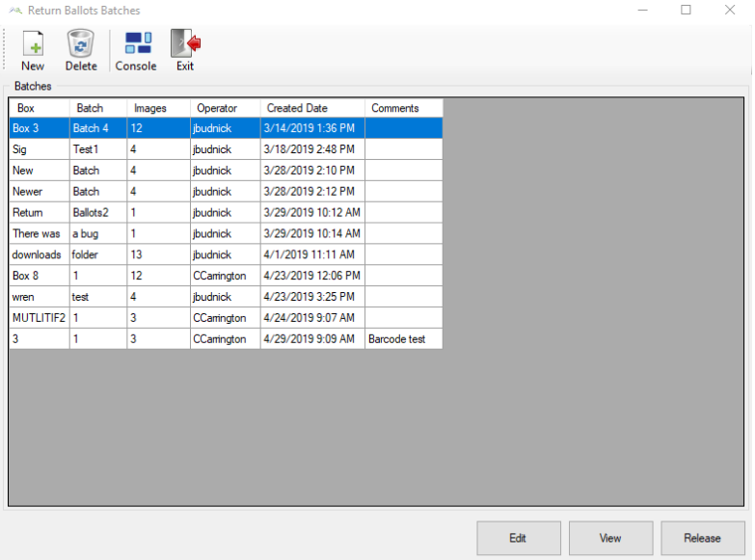Screen dimensions: 755x560
Task: Click the date '3/14/2019 1:36 PM'
Action: [312, 128]
